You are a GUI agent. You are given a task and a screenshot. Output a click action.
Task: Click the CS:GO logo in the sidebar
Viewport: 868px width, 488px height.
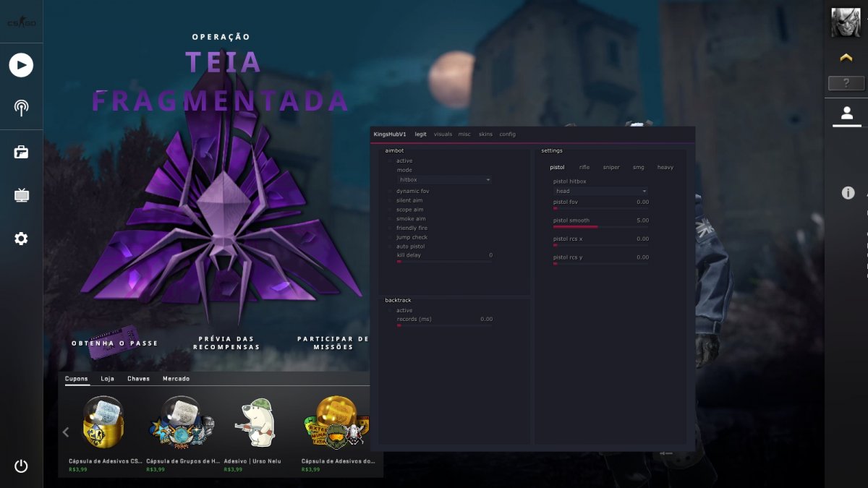(x=21, y=22)
